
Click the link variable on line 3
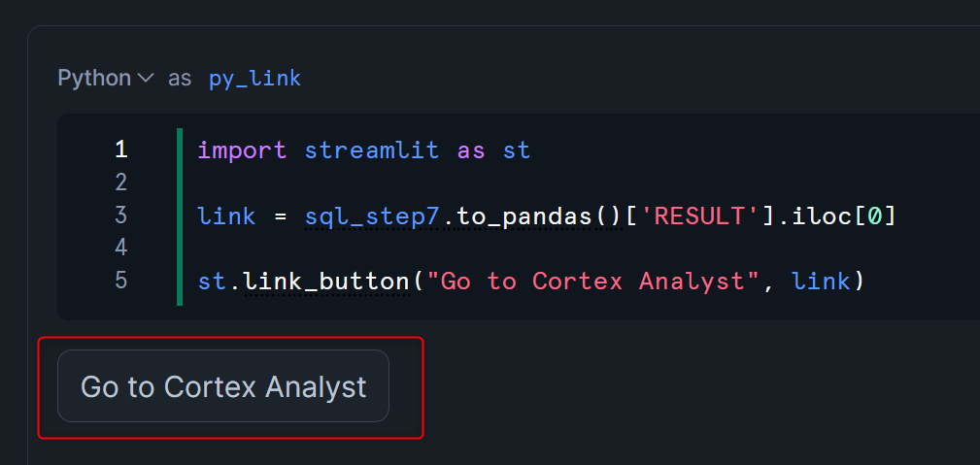pos(226,216)
